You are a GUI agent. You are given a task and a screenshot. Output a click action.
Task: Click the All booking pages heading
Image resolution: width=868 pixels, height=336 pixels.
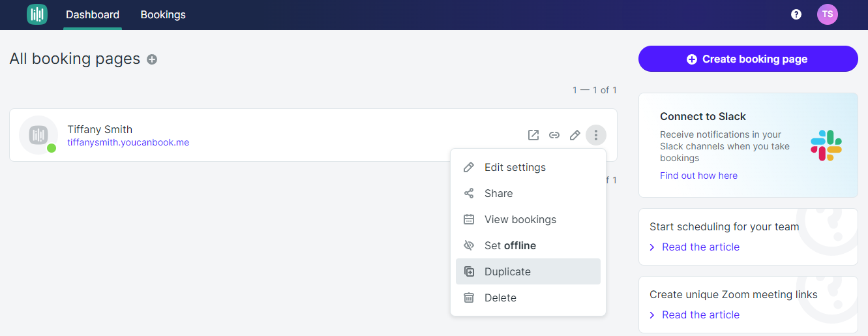click(75, 59)
